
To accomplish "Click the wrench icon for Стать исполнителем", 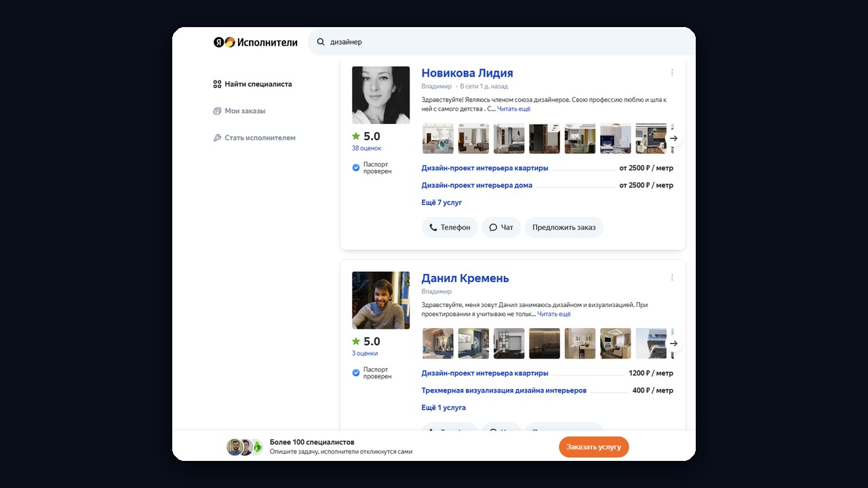I will [x=217, y=138].
